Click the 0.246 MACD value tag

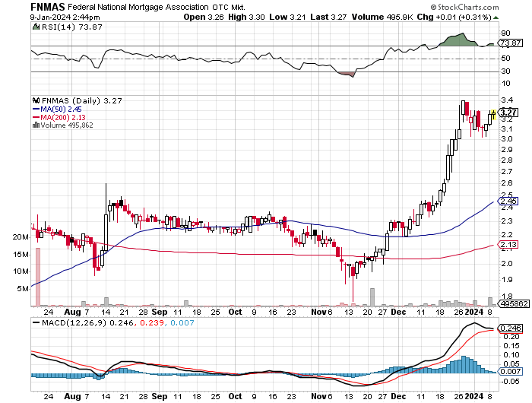click(x=511, y=328)
